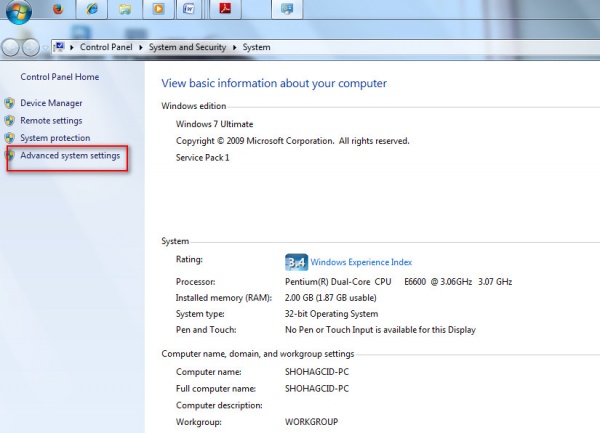The width and height of the screenshot is (600, 433).
Task: Click the Pentium(R) Dual-Core processor value
Action: pyautogui.click(x=398, y=282)
